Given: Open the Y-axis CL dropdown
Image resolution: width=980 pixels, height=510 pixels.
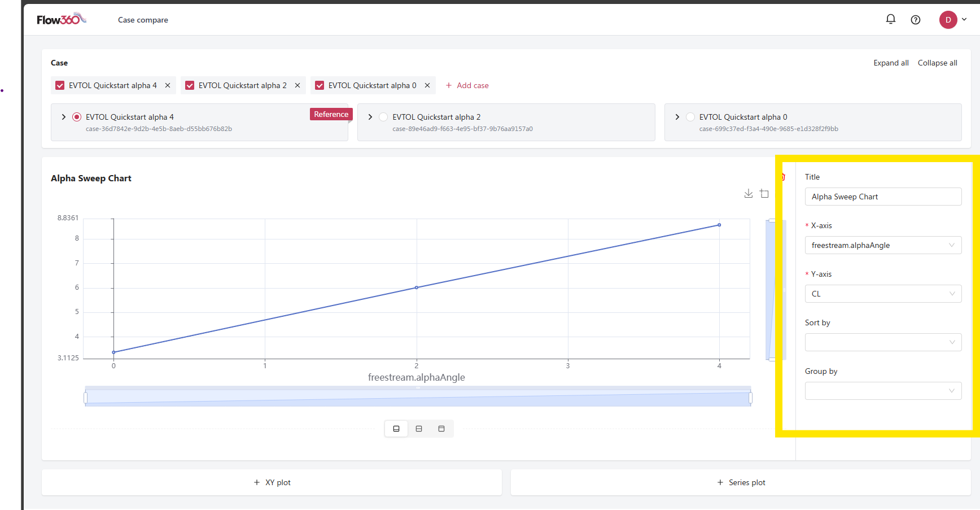Looking at the screenshot, I should click(882, 294).
